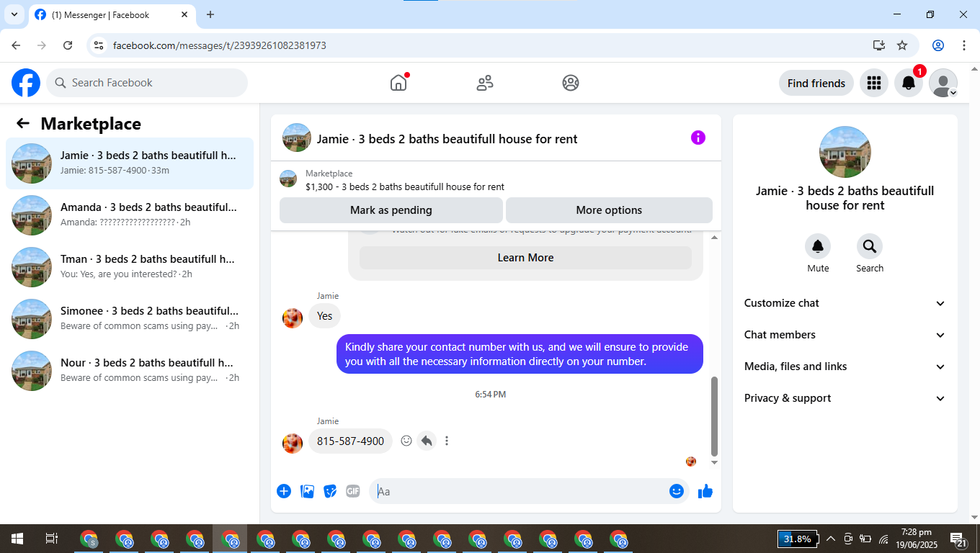Expand Media, files and links section
The height and width of the screenshot is (553, 980).
(x=845, y=367)
